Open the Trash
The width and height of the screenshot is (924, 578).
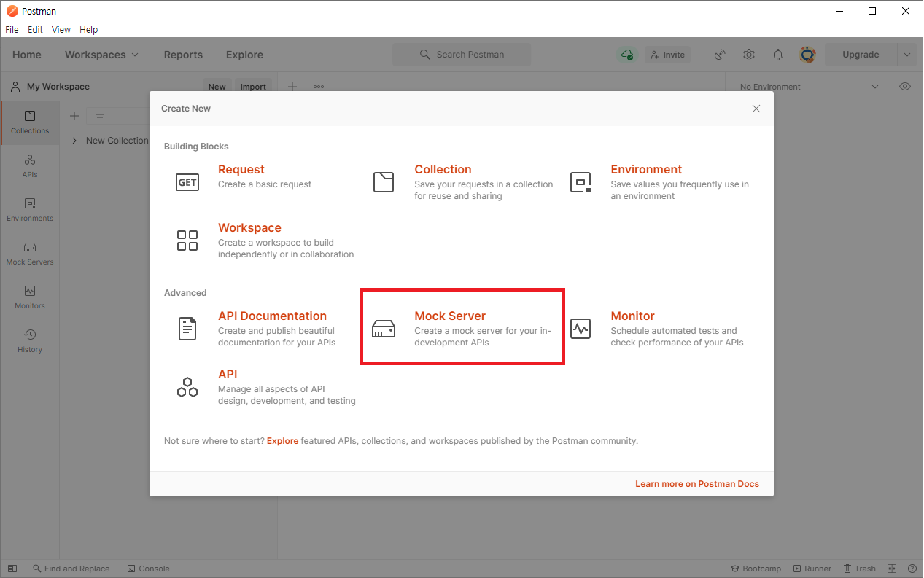[x=859, y=569]
